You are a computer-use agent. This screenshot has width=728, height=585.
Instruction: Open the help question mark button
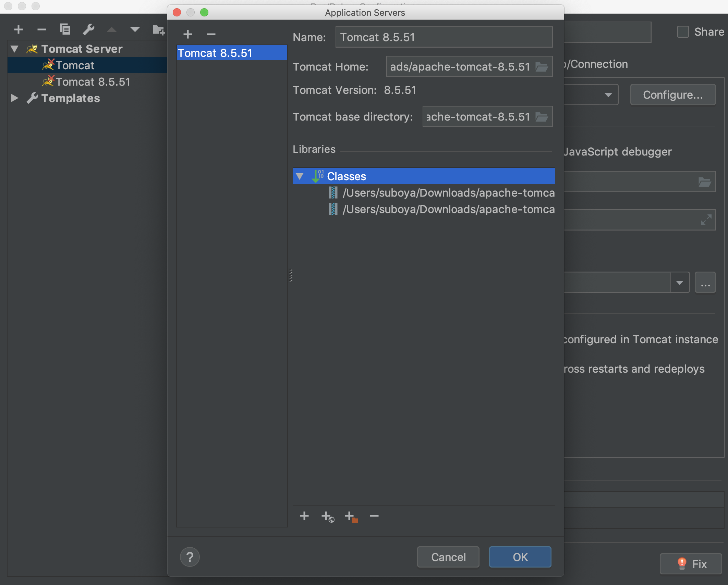tap(190, 557)
